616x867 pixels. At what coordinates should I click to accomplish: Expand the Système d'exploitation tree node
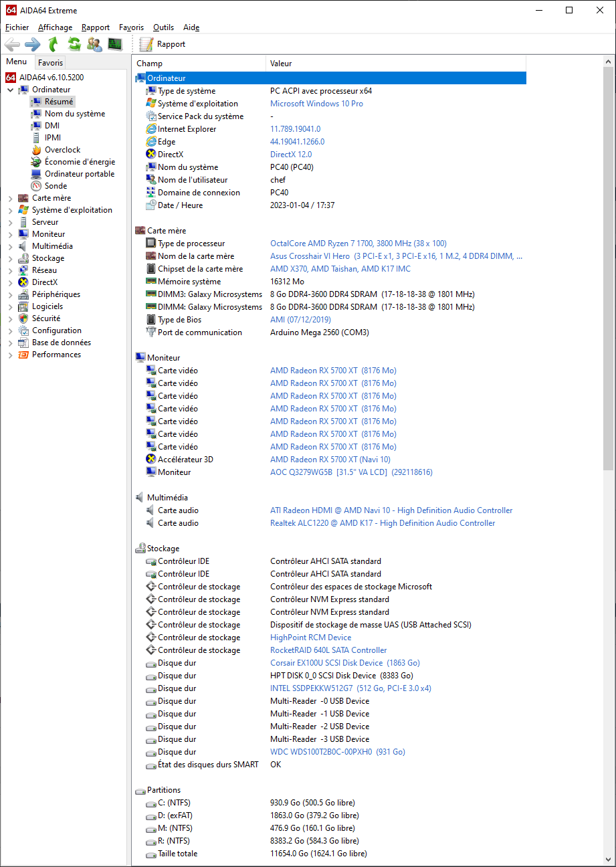coord(10,210)
